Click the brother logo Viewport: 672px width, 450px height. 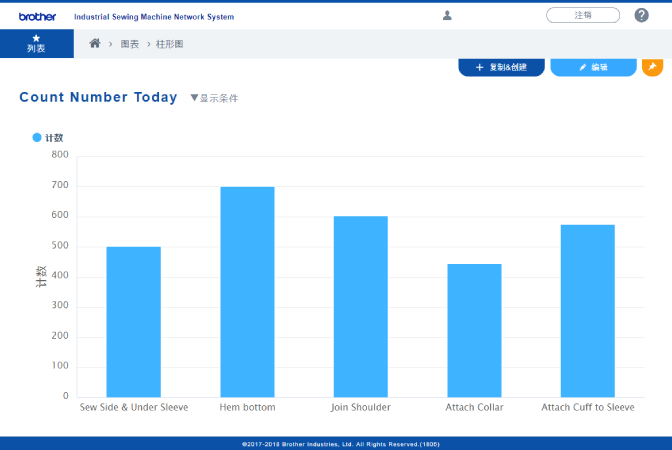[x=37, y=16]
